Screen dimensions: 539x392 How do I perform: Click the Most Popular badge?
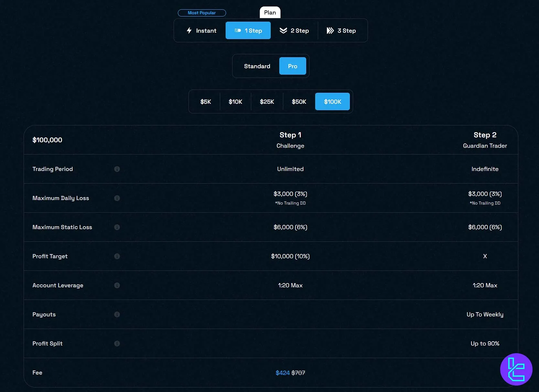(x=202, y=13)
